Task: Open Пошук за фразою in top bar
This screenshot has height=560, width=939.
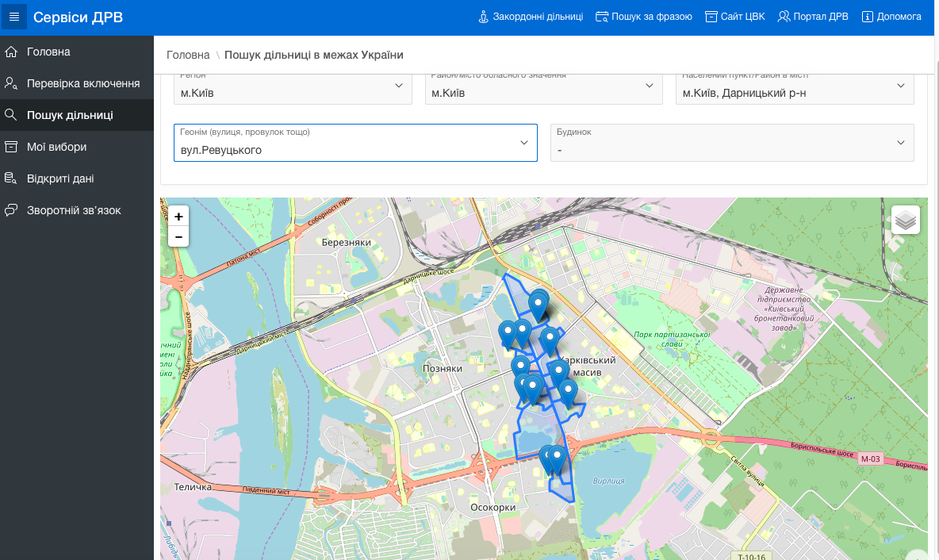Action: [643, 17]
